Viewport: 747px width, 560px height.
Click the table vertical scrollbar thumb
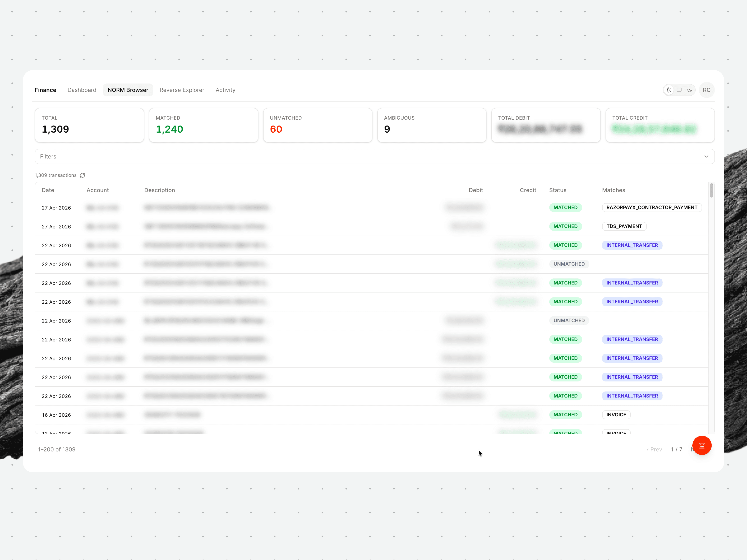pyautogui.click(x=712, y=190)
